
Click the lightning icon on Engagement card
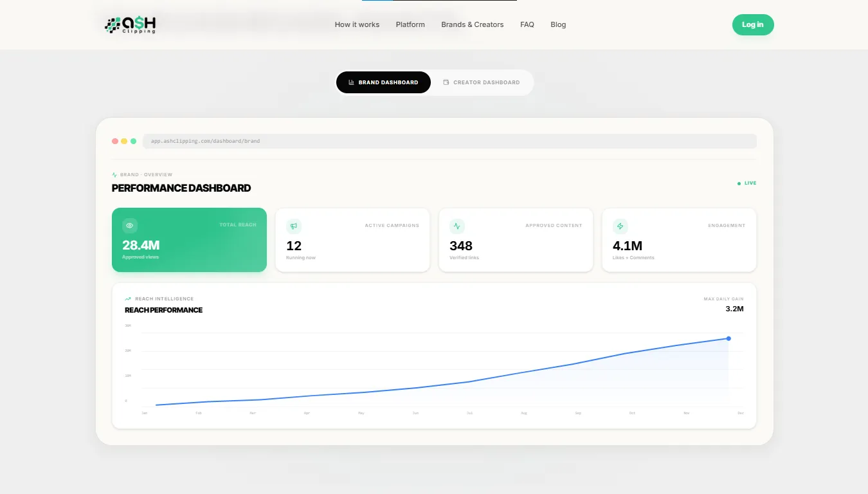point(620,226)
